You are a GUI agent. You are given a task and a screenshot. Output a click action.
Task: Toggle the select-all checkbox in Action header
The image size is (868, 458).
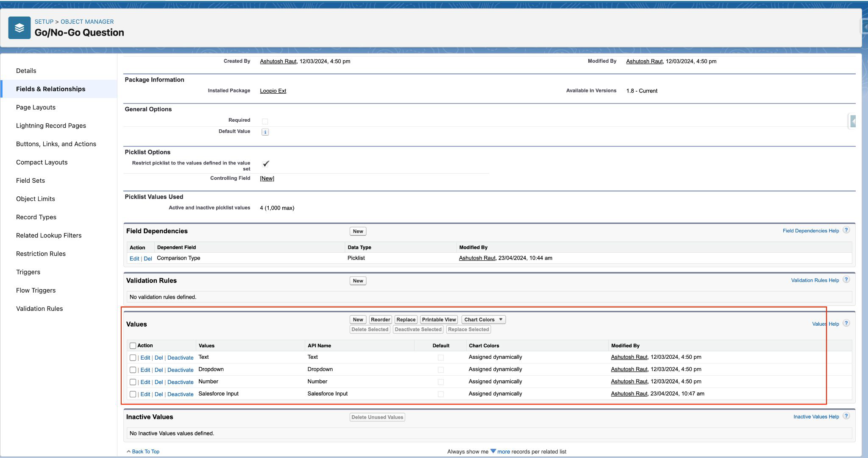pos(133,346)
